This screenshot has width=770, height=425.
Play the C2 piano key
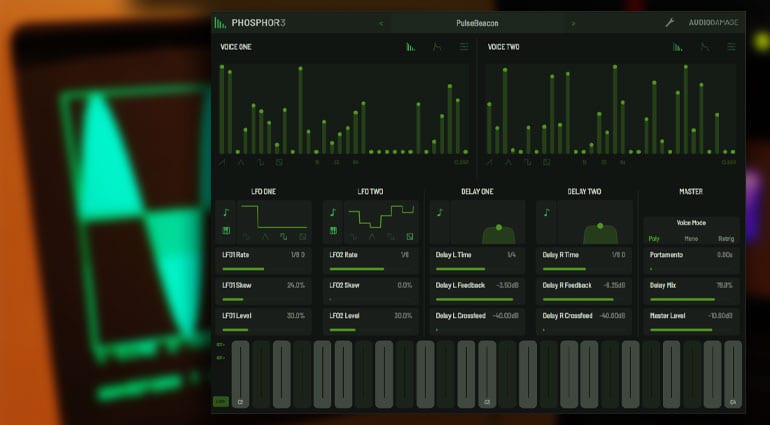pos(240,374)
